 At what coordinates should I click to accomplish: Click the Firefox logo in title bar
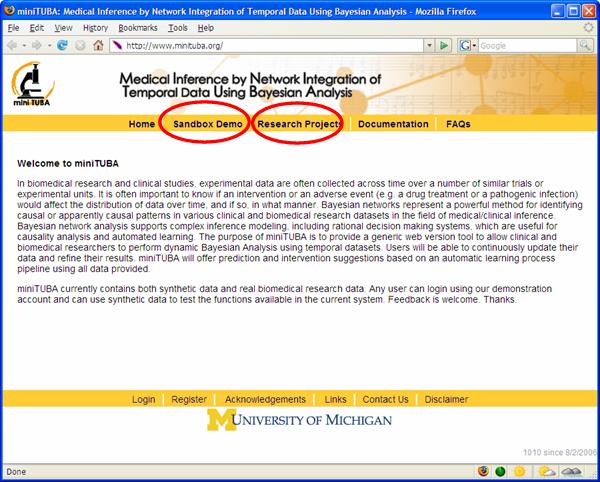point(9,10)
